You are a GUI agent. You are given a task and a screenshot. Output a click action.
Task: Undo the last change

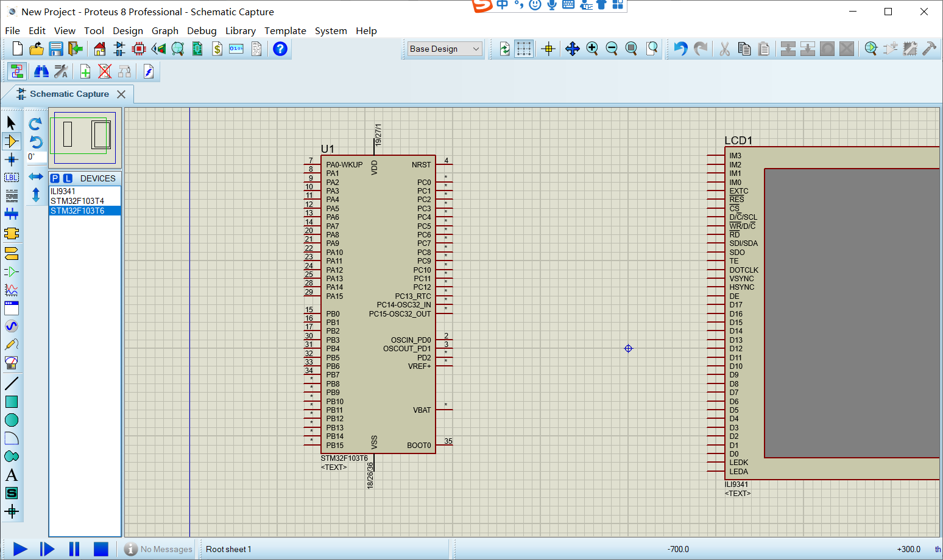681,49
